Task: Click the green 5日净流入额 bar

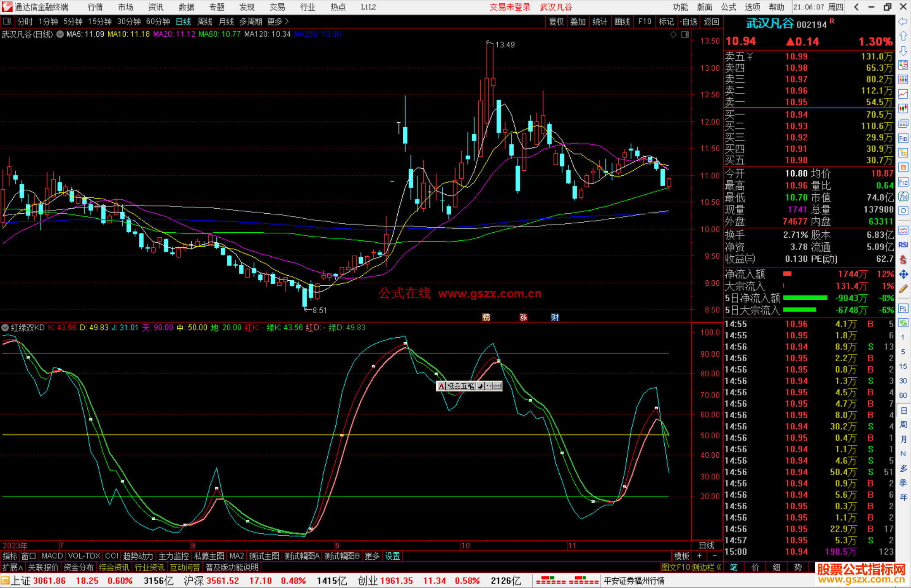Action: tap(805, 298)
